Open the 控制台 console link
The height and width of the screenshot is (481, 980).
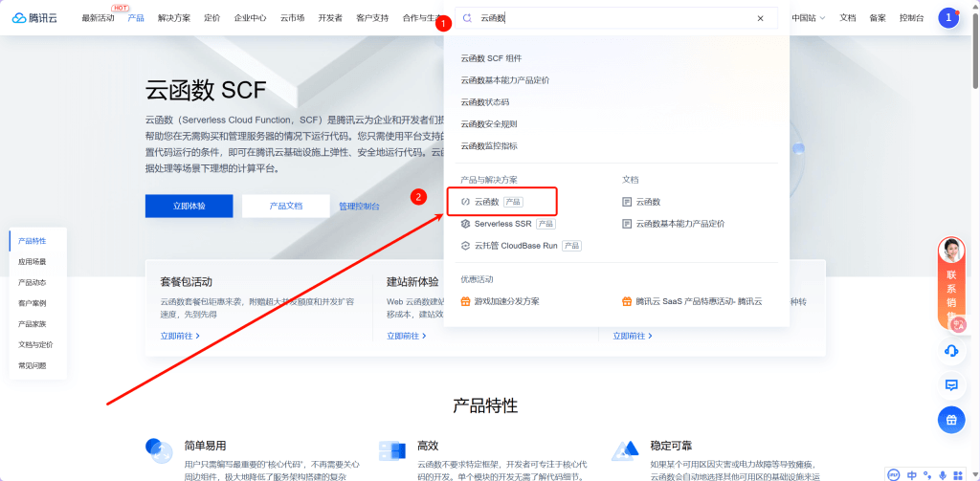[x=912, y=18]
